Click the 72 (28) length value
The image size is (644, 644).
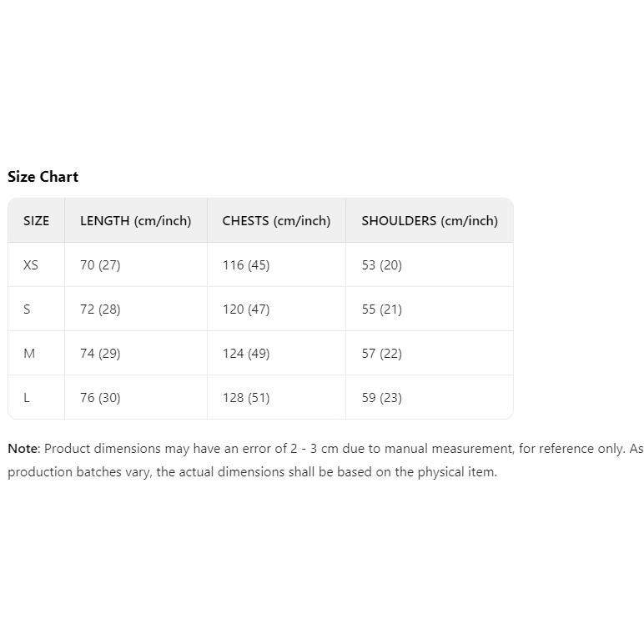coord(100,309)
